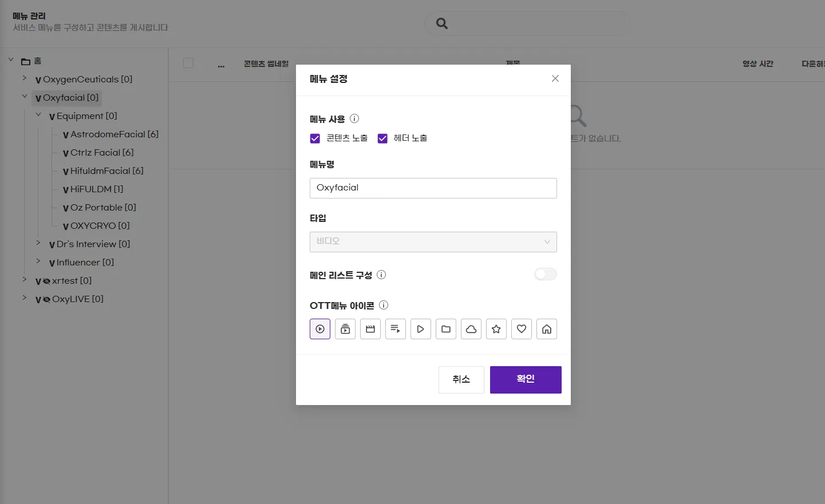Expand the OxygenCeuticals tree node
The height and width of the screenshot is (504, 825).
(25, 78)
